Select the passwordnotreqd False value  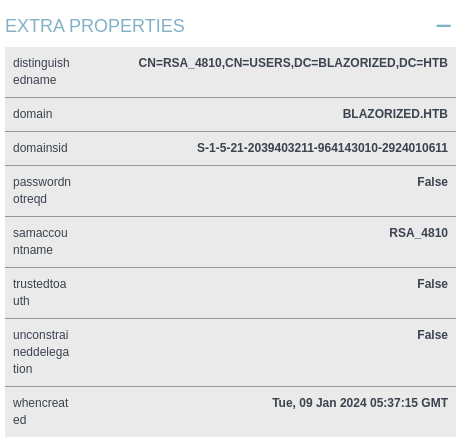[x=432, y=182]
